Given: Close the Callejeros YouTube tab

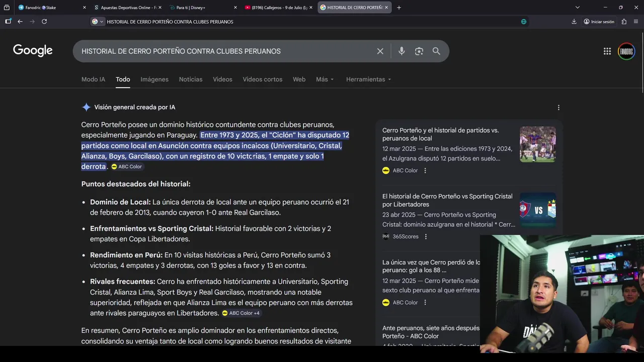Looking at the screenshot, I should tap(311, 8).
